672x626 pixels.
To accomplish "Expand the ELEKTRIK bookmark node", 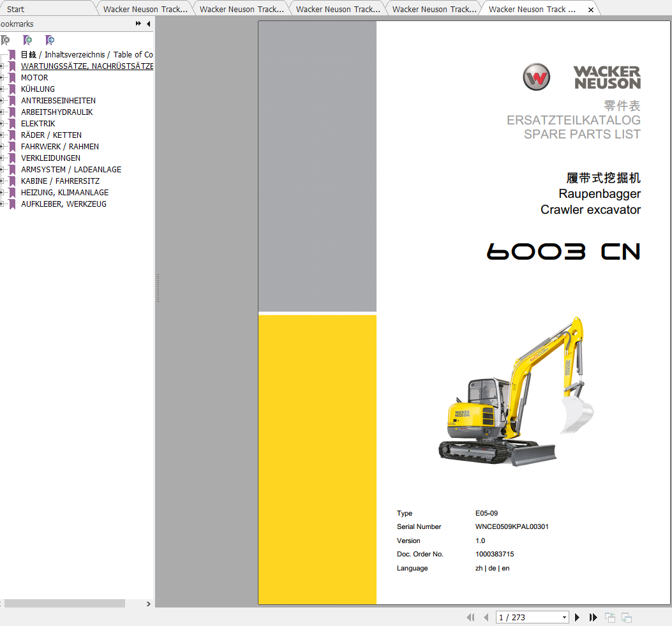I will click(x=2, y=123).
